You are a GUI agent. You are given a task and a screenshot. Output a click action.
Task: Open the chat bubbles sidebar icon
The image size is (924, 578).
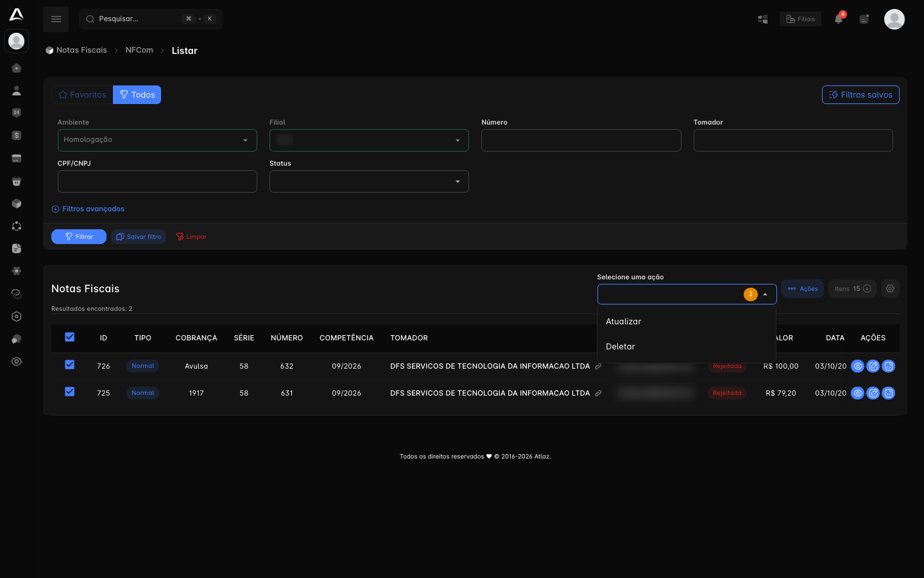[x=17, y=339]
